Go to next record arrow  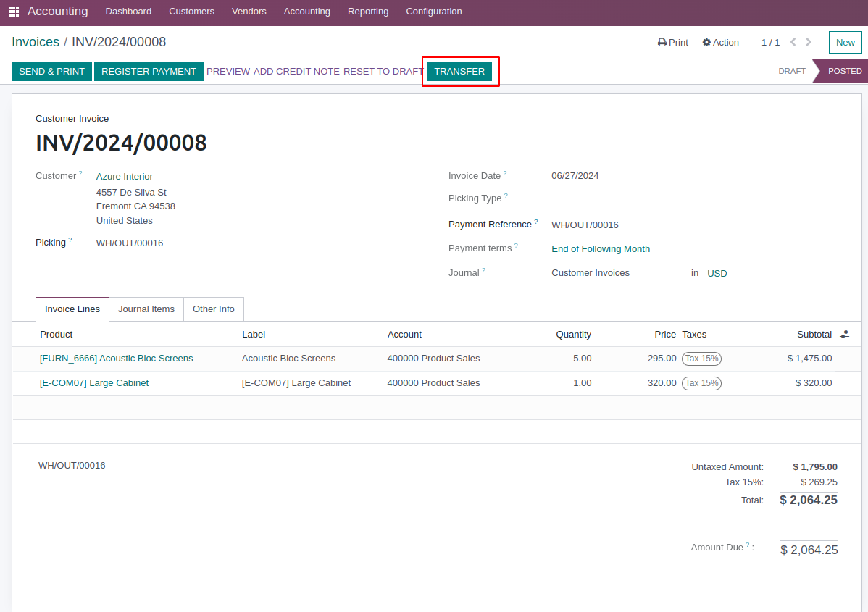pos(809,42)
